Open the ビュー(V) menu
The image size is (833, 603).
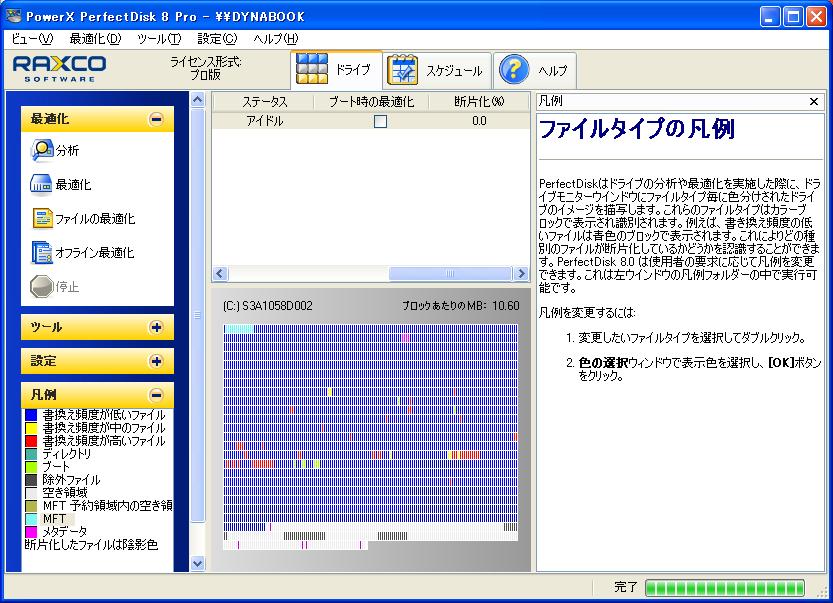tap(32, 39)
